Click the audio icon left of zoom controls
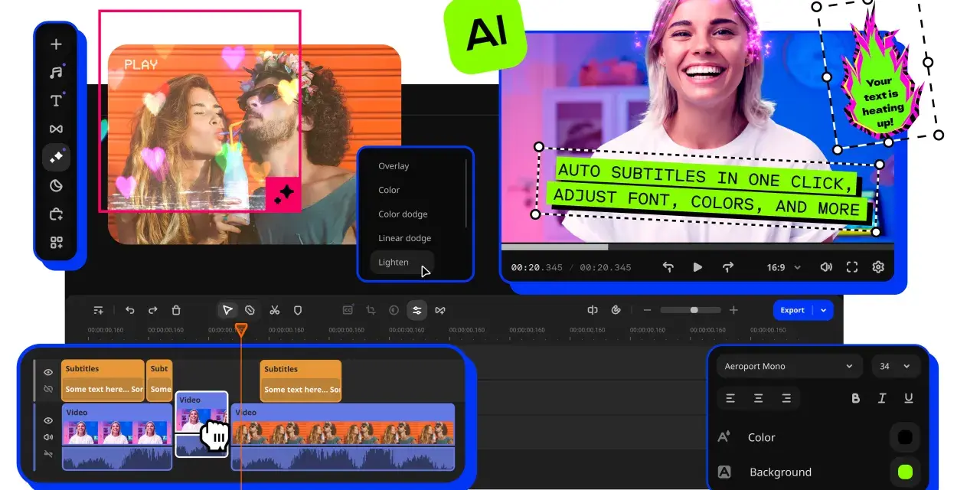Viewport: 980px width, 490px height. point(592,310)
